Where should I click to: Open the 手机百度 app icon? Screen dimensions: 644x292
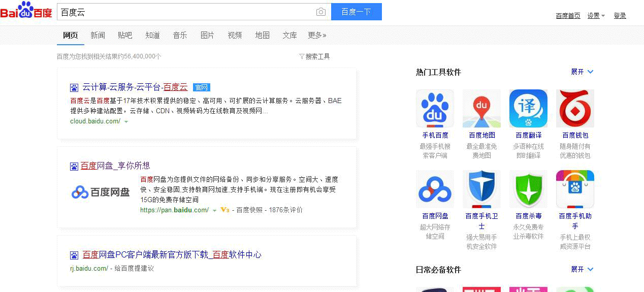click(x=435, y=109)
